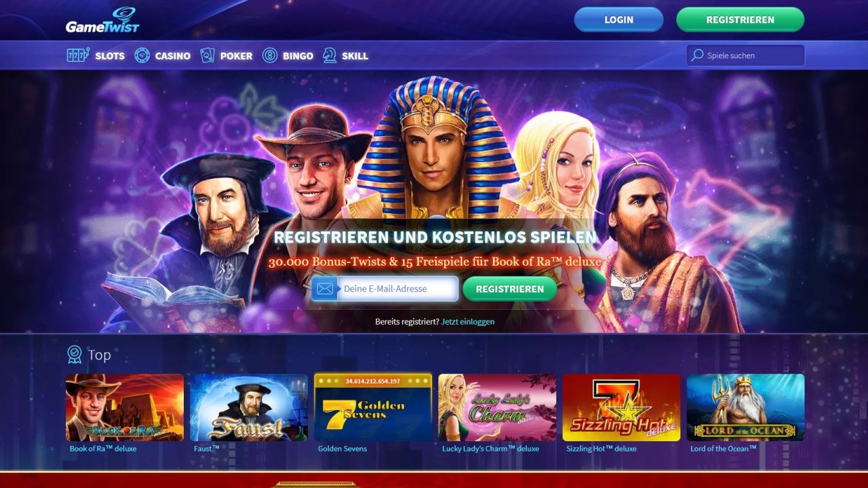Click the Skill chess knight icon

(x=330, y=56)
